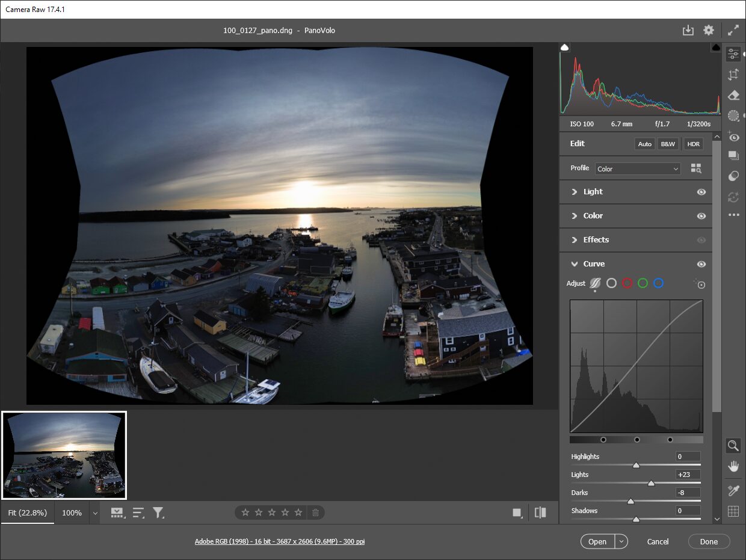Open the zoom level dropdown arrow
Screen dimensions: 746x560
[94, 513]
